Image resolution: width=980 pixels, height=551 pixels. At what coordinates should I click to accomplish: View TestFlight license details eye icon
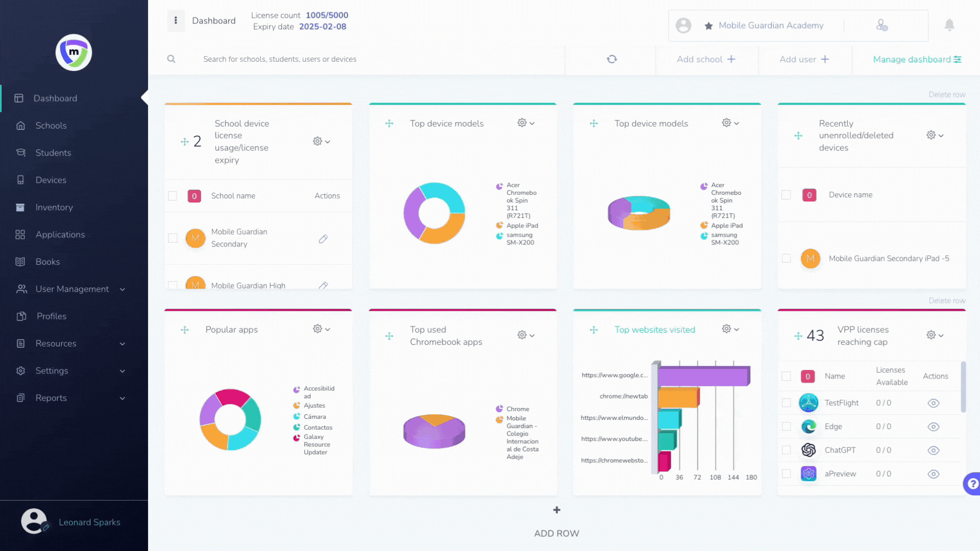pos(933,403)
